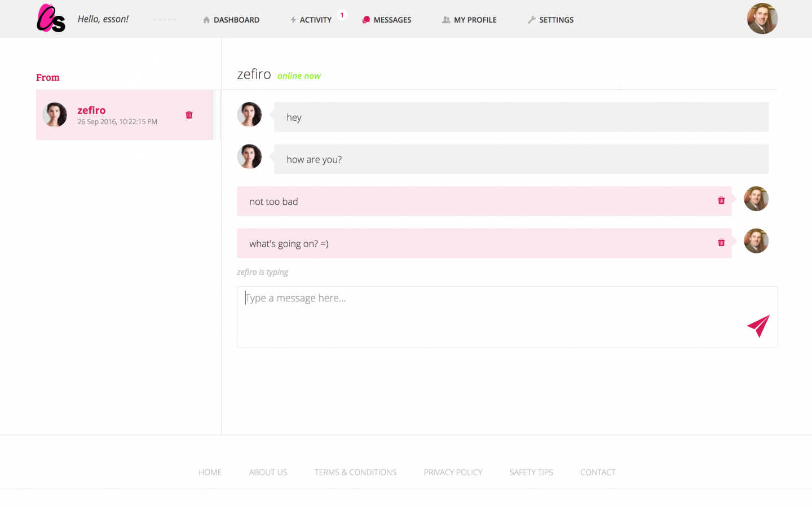Screen dimensions: 812x508
Task: Click the lightning icon beside Activity
Action: [x=293, y=20]
